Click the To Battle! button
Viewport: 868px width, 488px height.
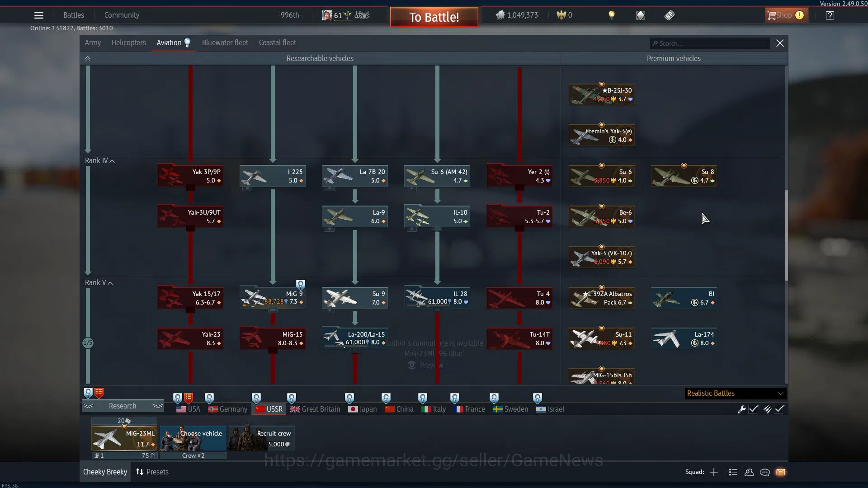click(434, 17)
